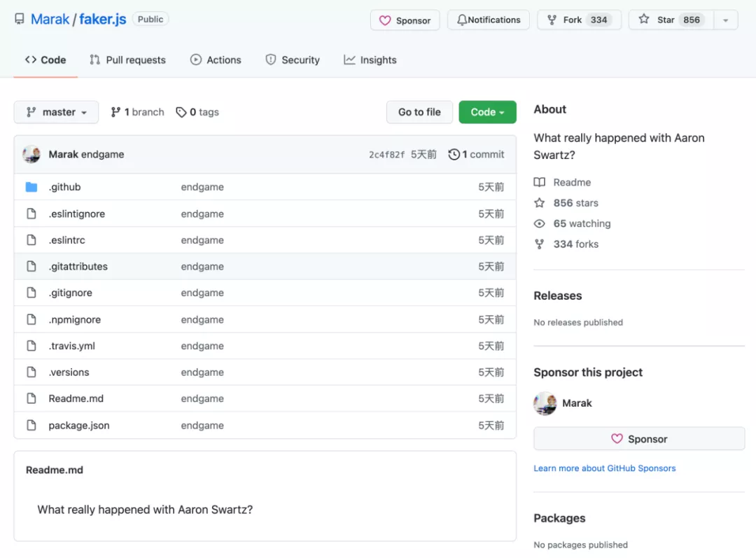Jump to Readme from About sidebar
756x558 pixels.
(572, 182)
